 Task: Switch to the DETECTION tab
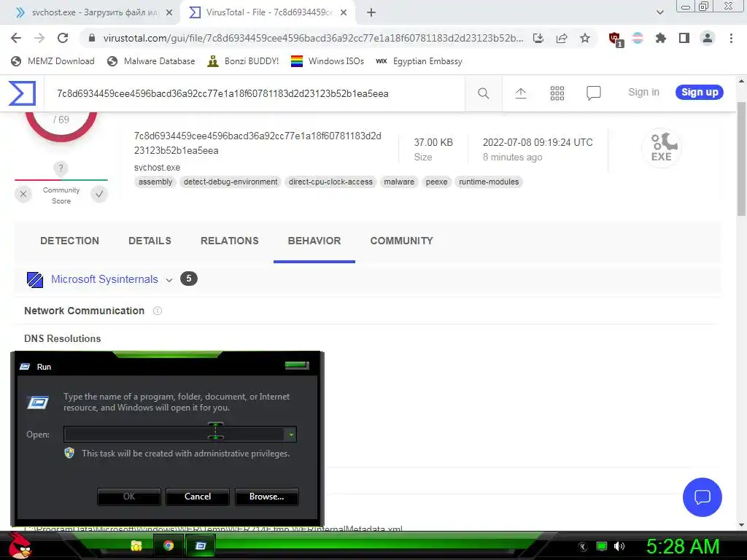69,241
